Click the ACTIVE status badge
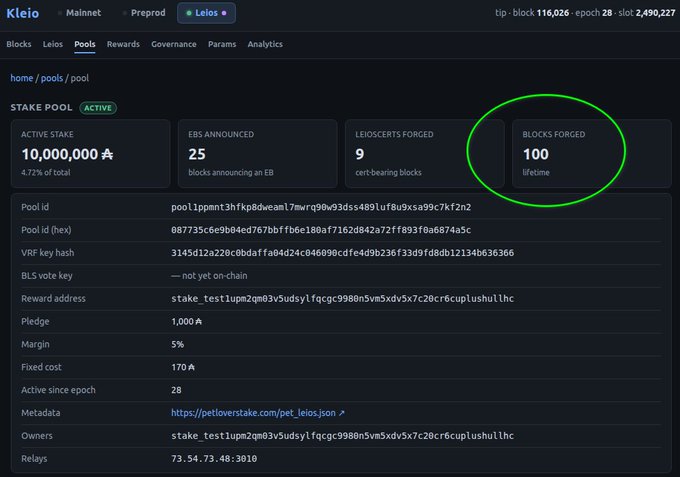The image size is (680, 477). 98,108
